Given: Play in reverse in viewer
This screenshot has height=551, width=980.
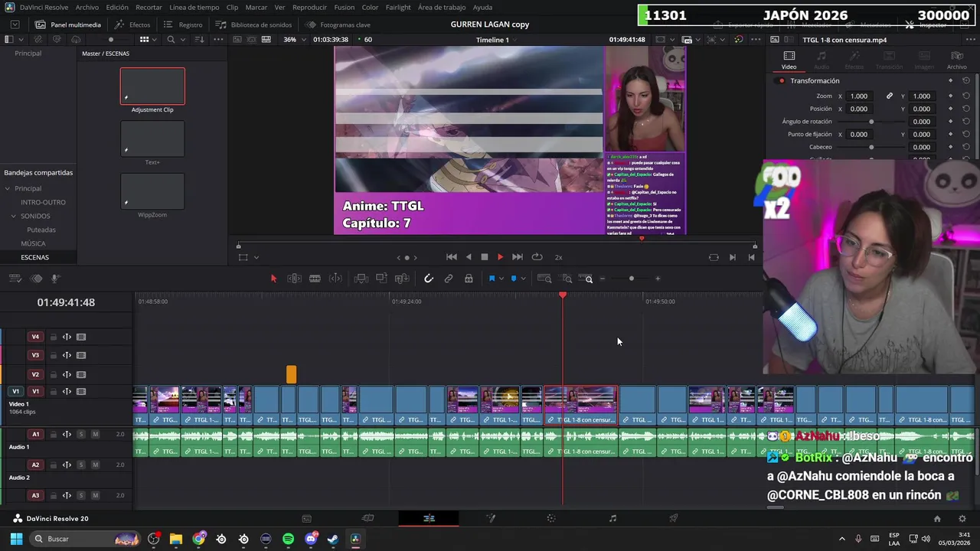Looking at the screenshot, I should click(469, 257).
